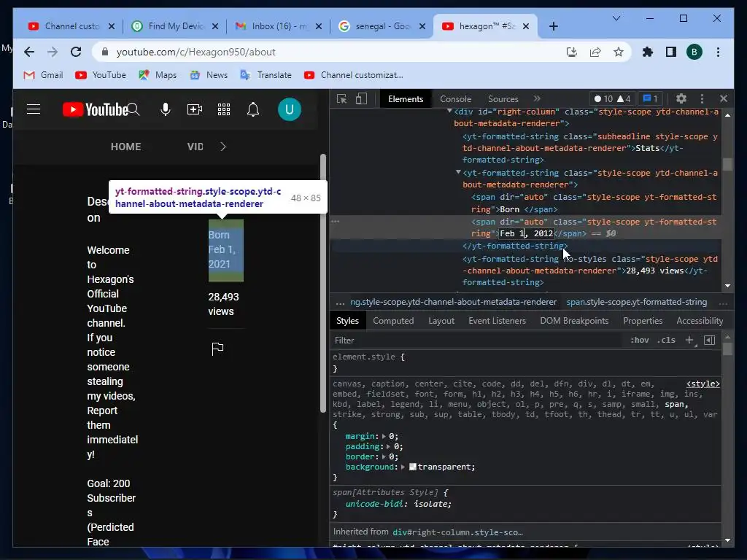Switch to the Computed pane

coord(393,321)
